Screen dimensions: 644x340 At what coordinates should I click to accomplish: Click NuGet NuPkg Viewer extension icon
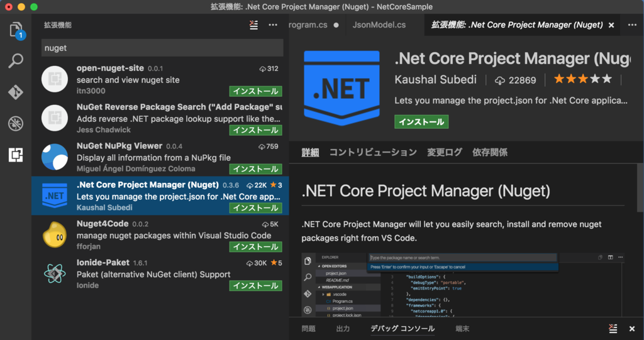coord(55,157)
